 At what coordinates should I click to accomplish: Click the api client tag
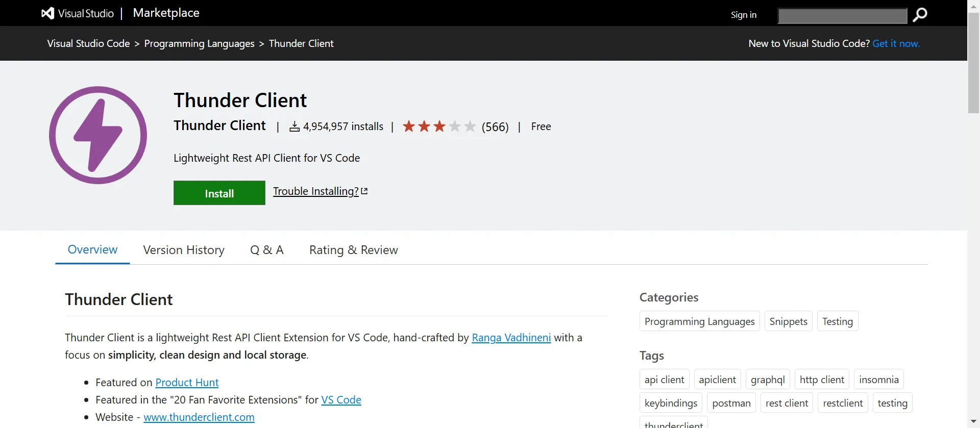pos(664,380)
